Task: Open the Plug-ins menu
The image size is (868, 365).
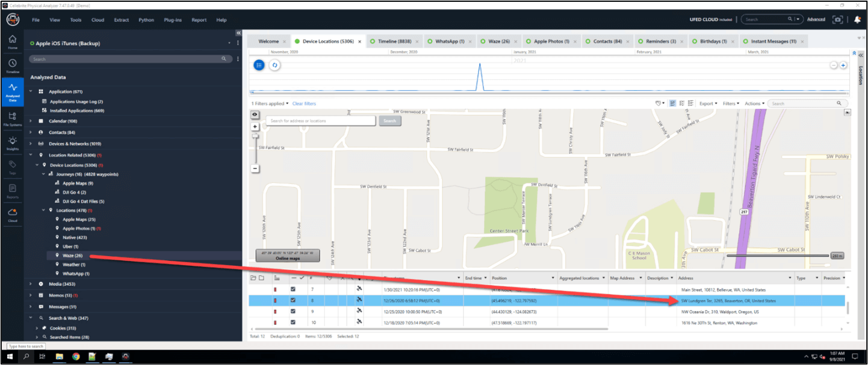Action: [x=173, y=20]
